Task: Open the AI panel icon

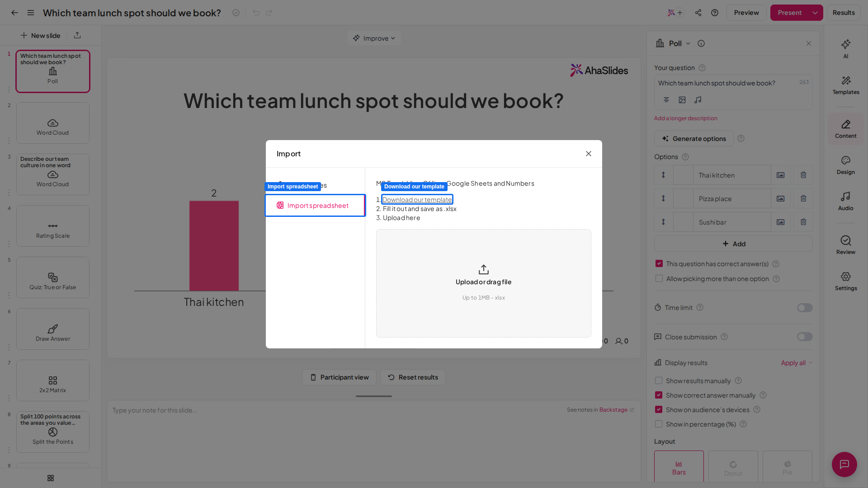Action: point(846,49)
